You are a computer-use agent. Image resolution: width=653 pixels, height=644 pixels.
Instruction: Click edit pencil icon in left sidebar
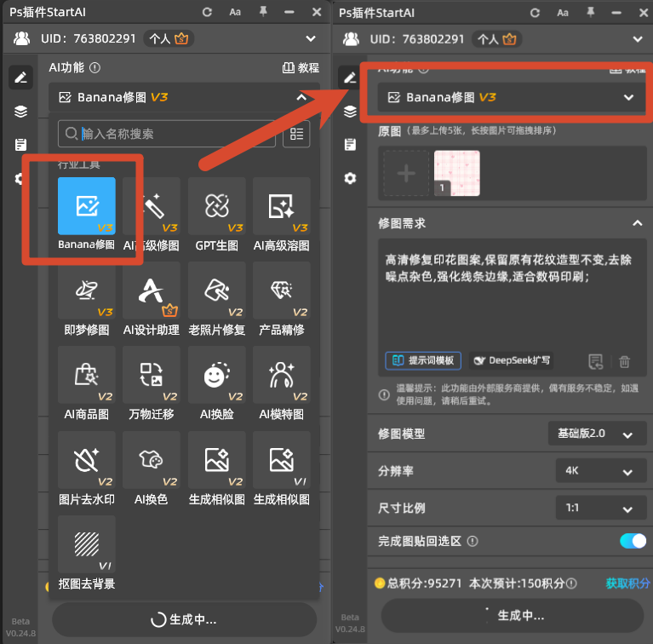point(20,78)
